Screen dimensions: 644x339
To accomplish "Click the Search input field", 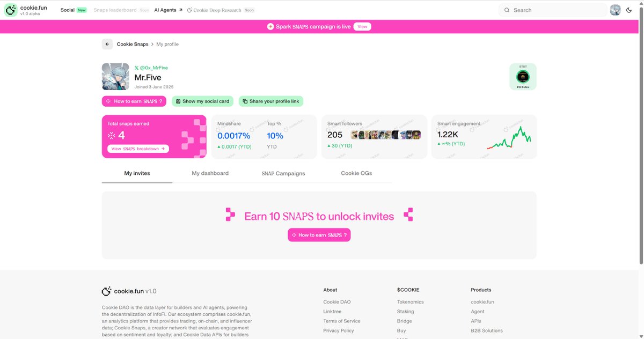I will coord(553,10).
